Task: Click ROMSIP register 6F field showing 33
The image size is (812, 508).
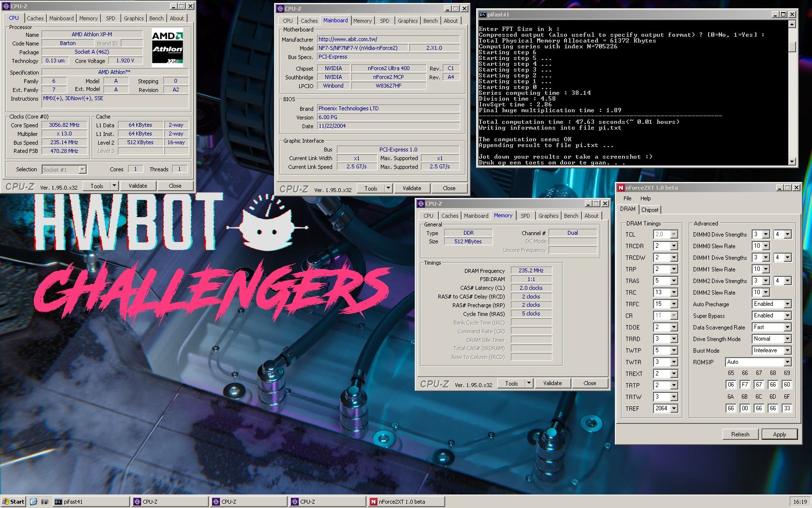Action: (x=787, y=408)
